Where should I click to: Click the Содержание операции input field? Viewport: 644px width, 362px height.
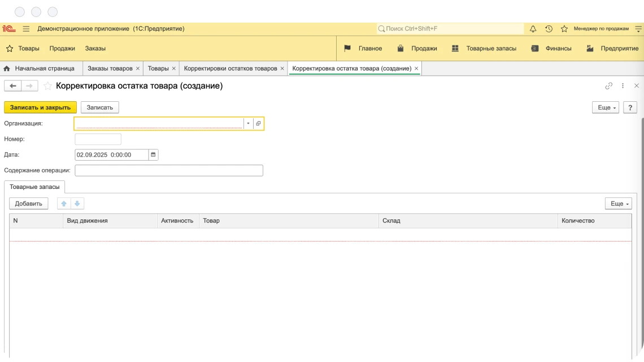pyautogui.click(x=169, y=170)
